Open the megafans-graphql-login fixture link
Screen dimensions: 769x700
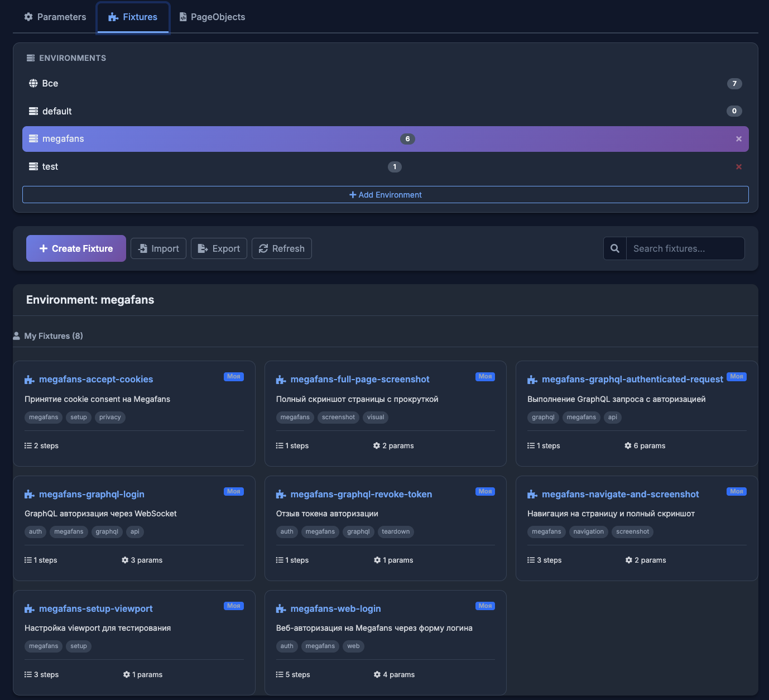tap(92, 494)
